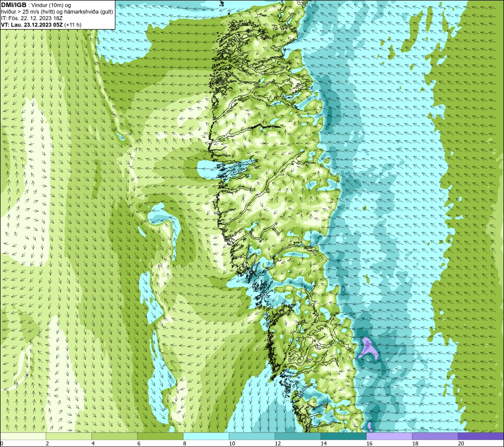Click the 0–2 m/s palest legend swatch
The image size is (504, 447).
[23, 436]
